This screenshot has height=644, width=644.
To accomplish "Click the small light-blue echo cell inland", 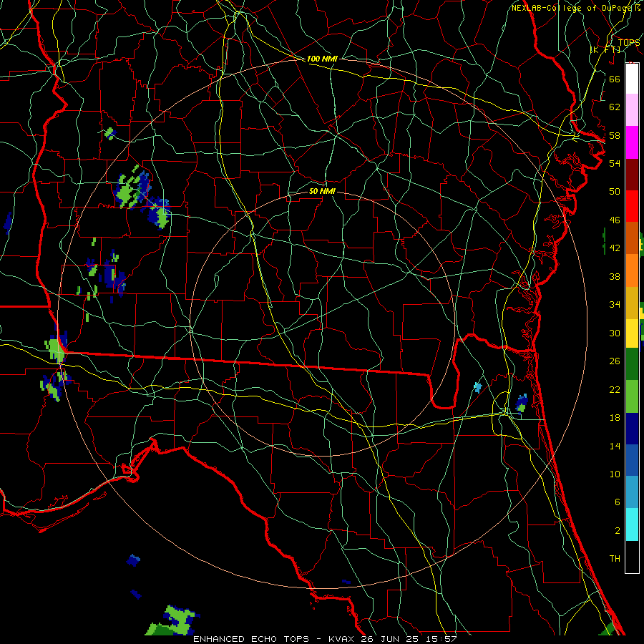I will [x=477, y=387].
